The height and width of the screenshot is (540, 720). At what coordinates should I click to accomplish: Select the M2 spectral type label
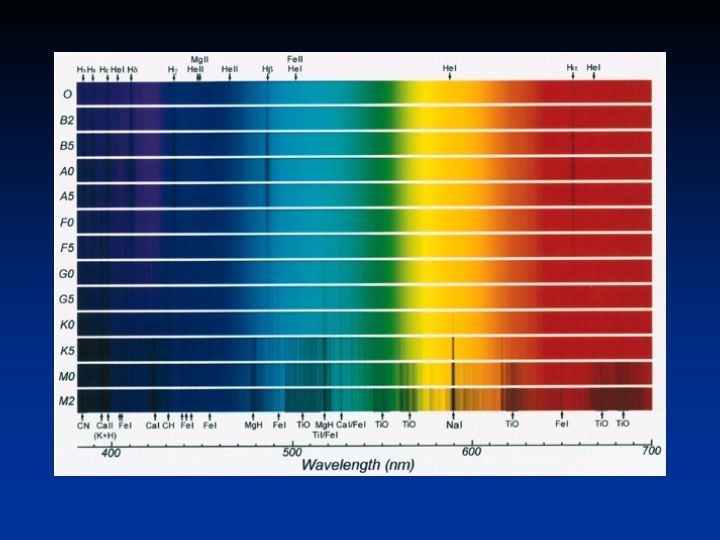pyautogui.click(x=66, y=401)
